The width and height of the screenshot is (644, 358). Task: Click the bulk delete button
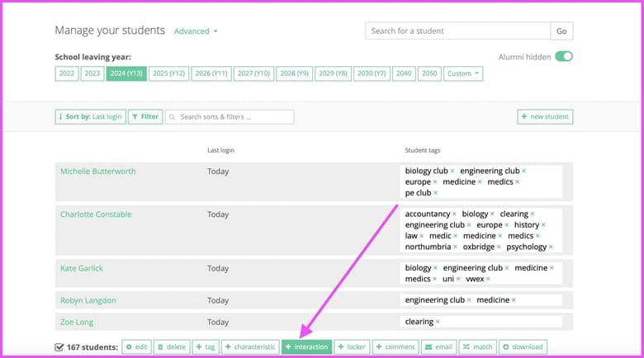(172, 347)
